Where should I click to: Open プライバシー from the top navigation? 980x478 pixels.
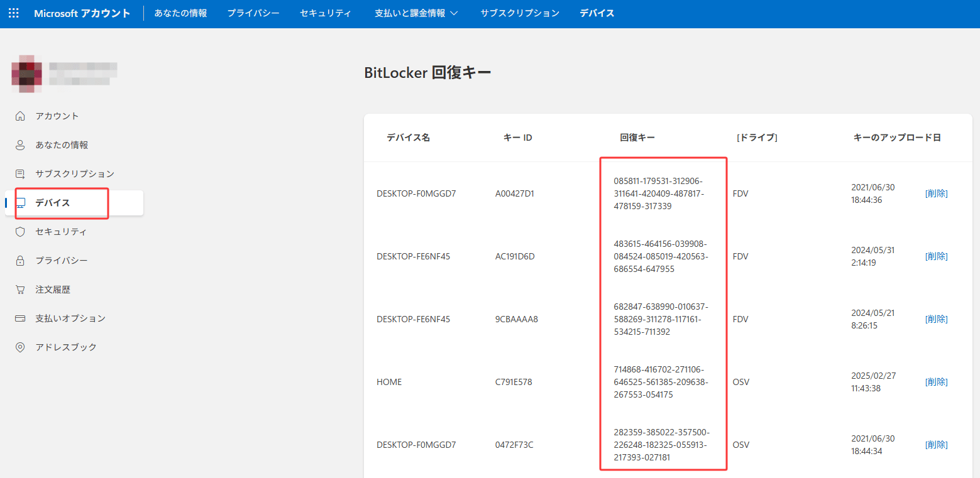253,13
